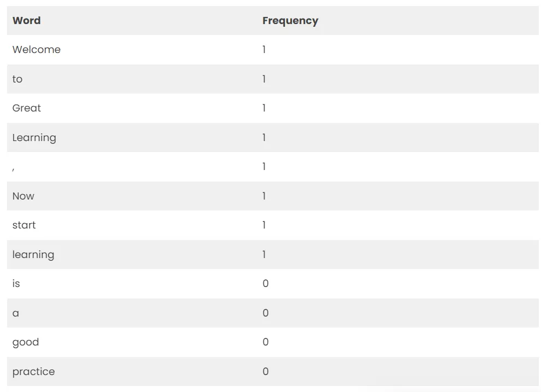Select the frequency 0 in the "is" row
The width and height of the screenshot is (541, 392).
(266, 284)
